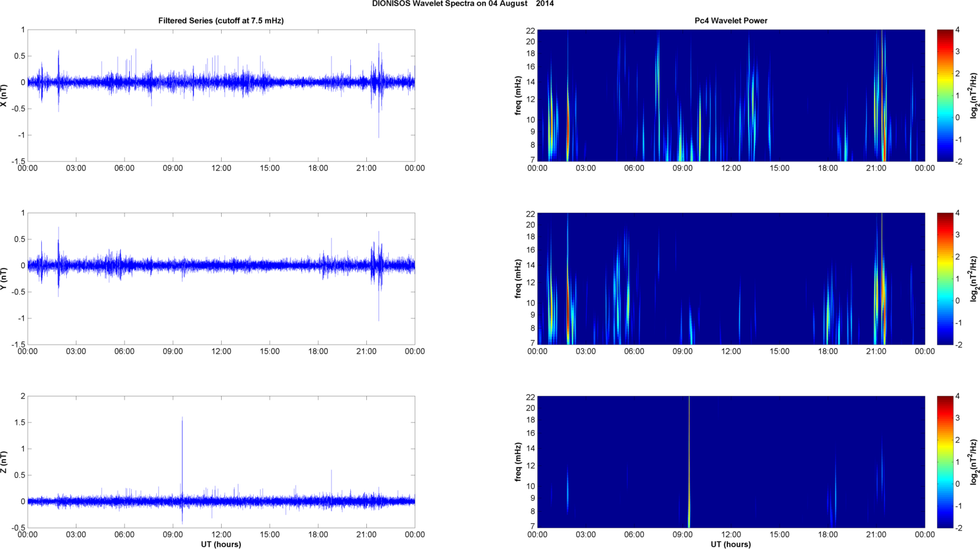Click the Y component wavelet power spectrogram
This screenshot has width=980, height=549.
(x=731, y=278)
